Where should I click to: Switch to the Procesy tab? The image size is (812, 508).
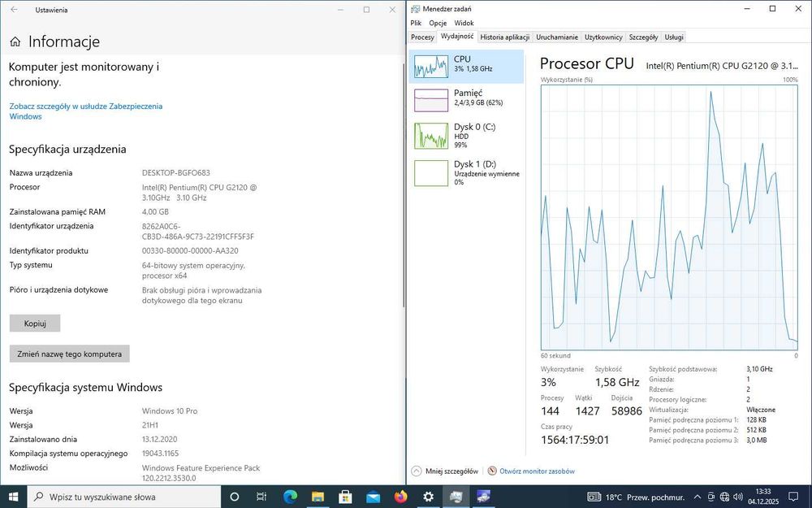pos(422,37)
